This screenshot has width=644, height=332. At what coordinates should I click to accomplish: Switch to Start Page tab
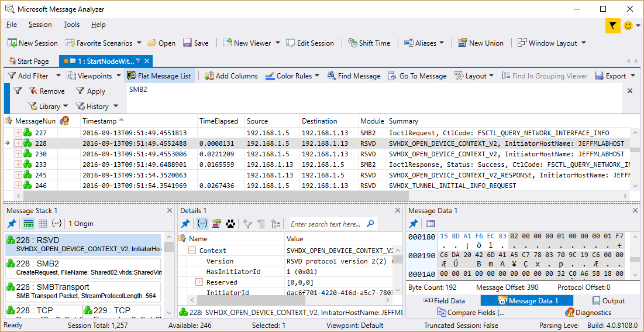[29, 61]
